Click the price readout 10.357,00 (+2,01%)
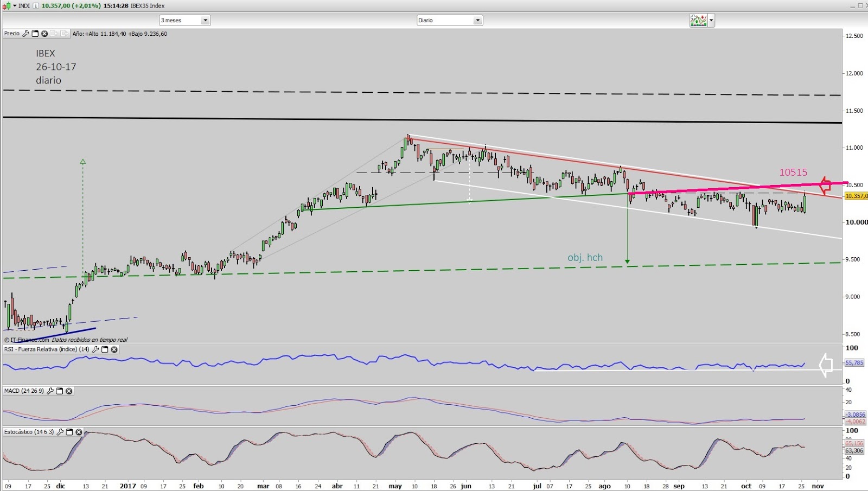The height and width of the screenshot is (491, 868). pos(71,5)
